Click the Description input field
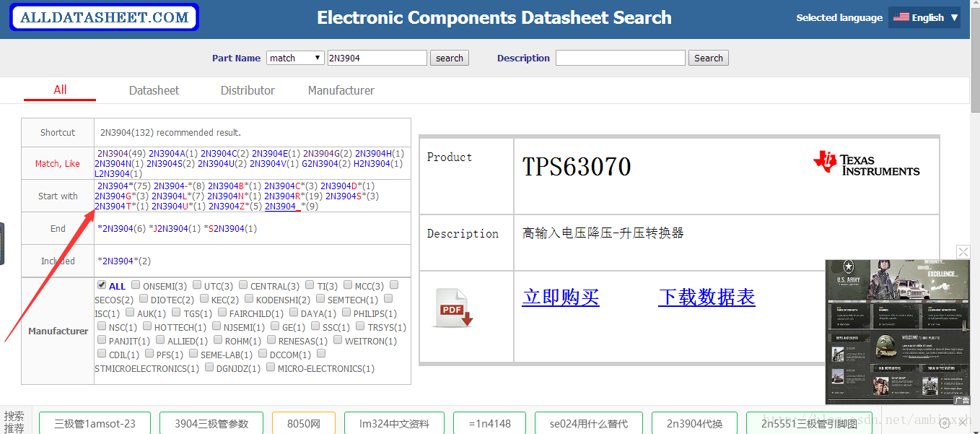 click(x=621, y=58)
